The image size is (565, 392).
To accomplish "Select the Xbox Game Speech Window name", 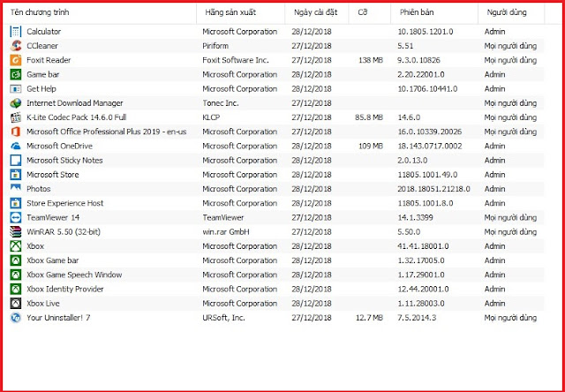I will tap(74, 275).
